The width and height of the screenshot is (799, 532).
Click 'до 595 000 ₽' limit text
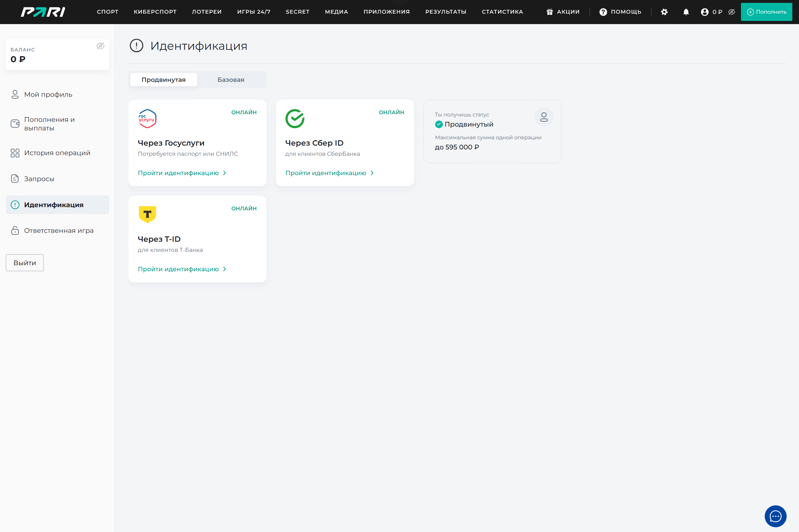(x=457, y=147)
